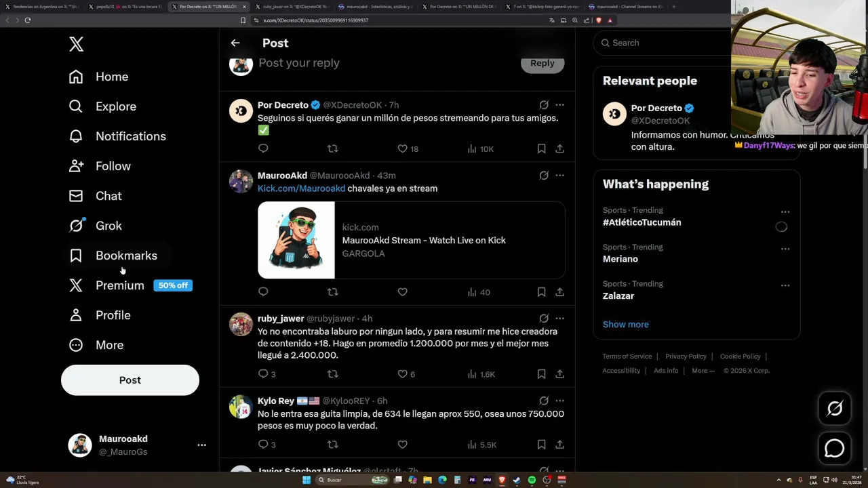This screenshot has height=488, width=868.
Task: Share Por Decreto comment
Action: 560,148
